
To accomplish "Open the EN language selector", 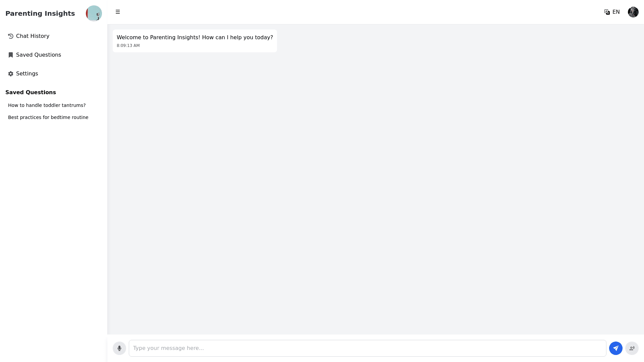I will (x=616, y=12).
